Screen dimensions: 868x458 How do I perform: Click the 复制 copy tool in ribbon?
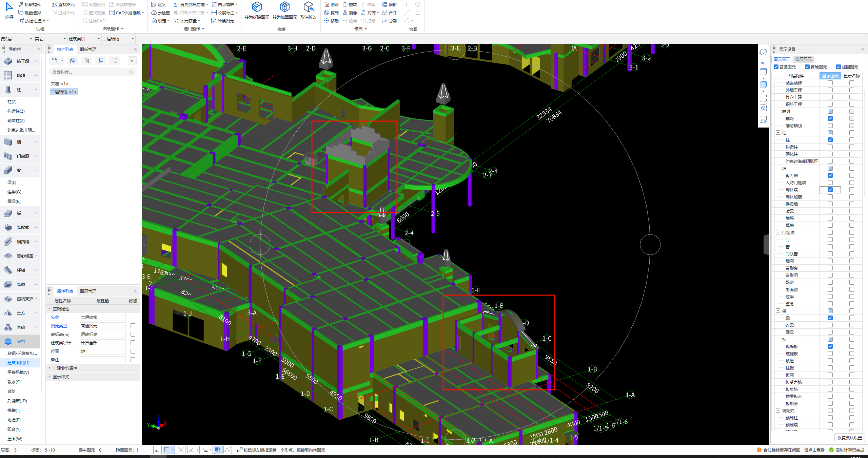point(331,13)
